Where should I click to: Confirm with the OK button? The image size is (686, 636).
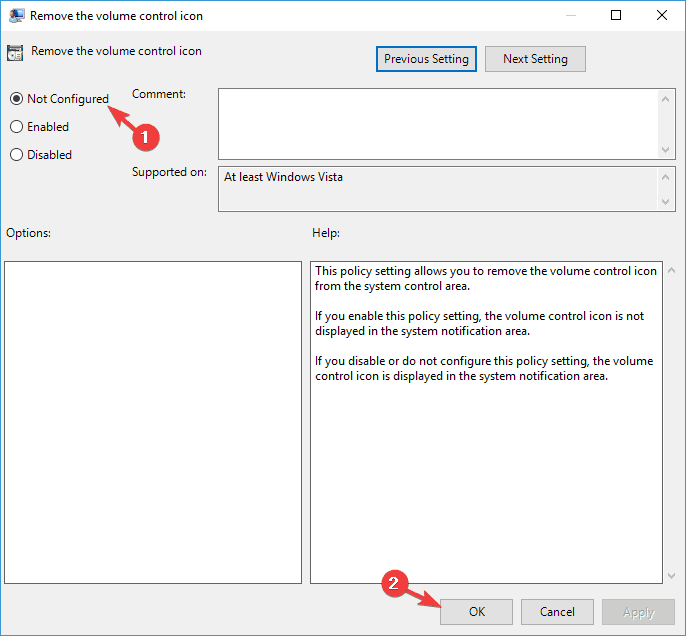coord(476,612)
